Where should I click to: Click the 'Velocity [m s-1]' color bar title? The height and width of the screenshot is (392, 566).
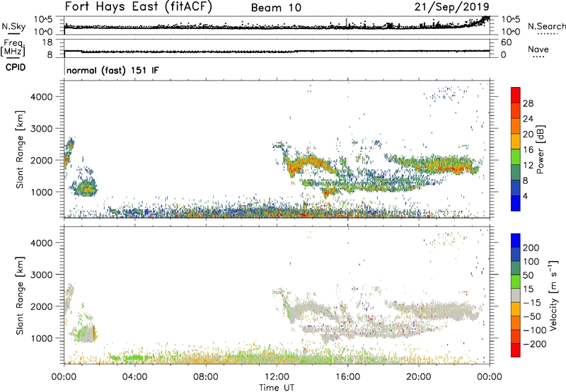(553, 295)
